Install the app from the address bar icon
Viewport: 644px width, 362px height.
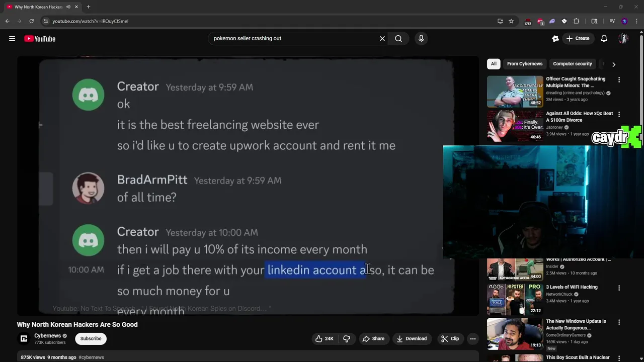pyautogui.click(x=500, y=21)
